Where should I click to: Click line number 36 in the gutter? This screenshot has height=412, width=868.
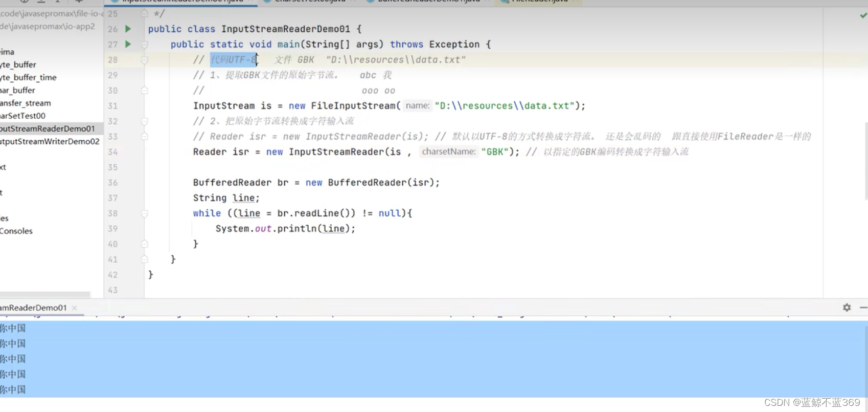pyautogui.click(x=113, y=183)
